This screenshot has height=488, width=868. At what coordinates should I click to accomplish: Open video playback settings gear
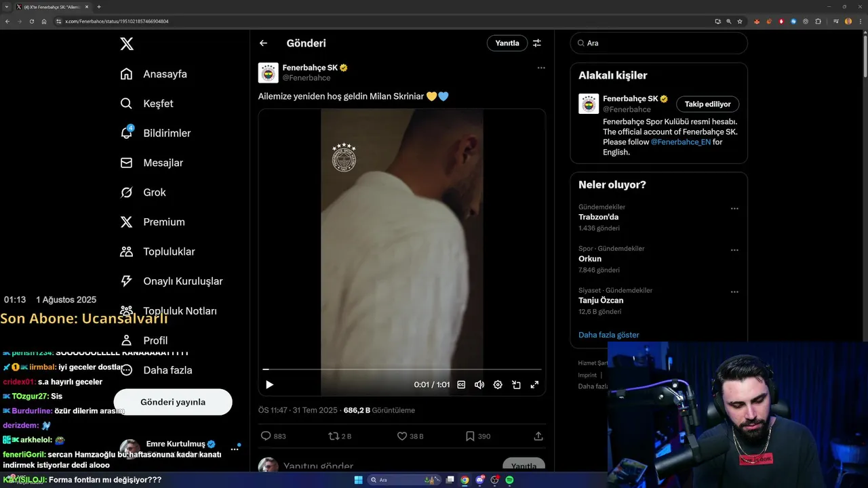click(x=498, y=384)
